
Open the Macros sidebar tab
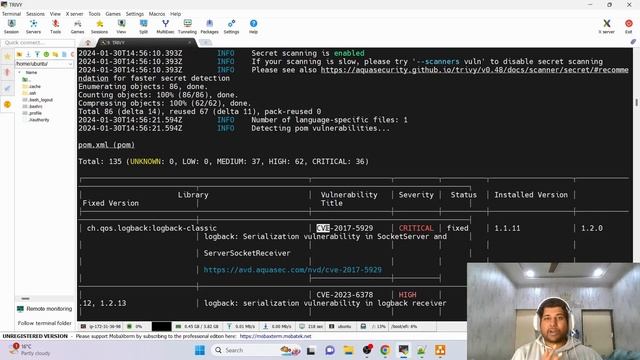pos(7,89)
